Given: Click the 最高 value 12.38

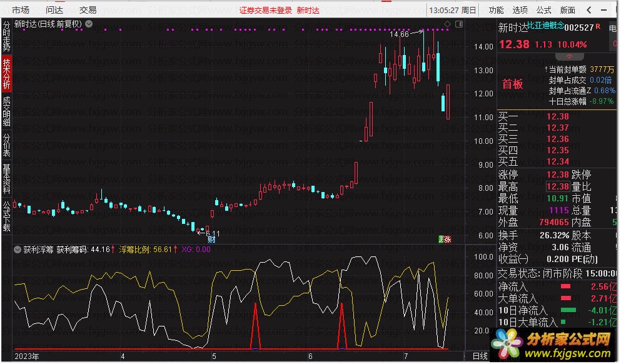Looking at the screenshot, I should click(x=558, y=186).
